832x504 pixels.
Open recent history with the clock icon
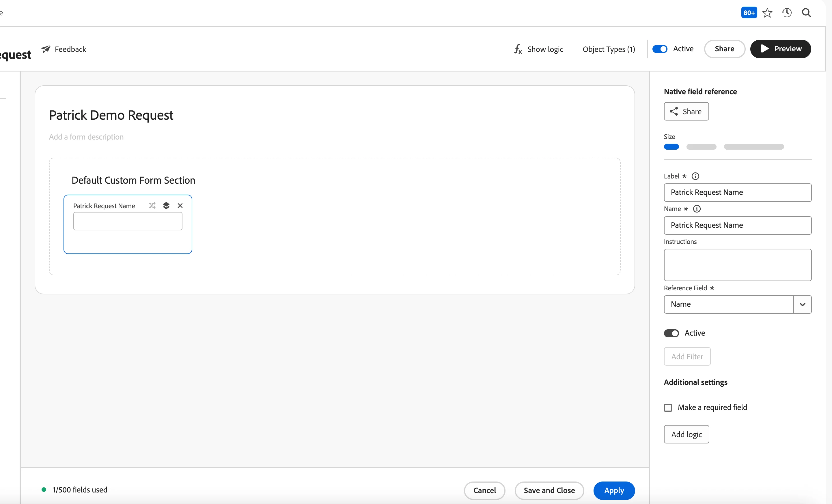(786, 12)
